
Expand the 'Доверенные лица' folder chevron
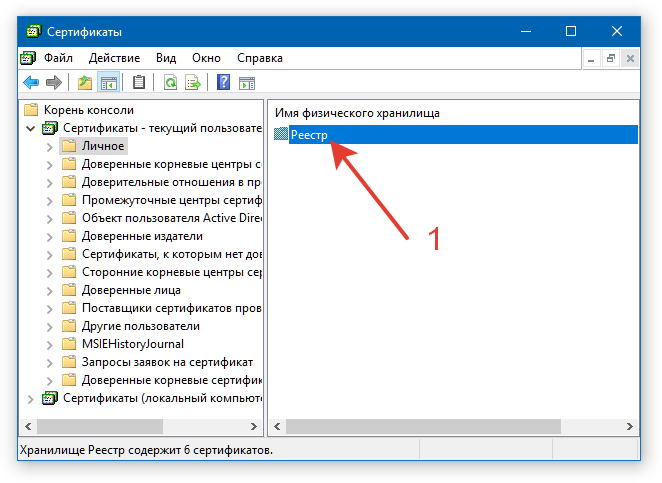[49, 290]
